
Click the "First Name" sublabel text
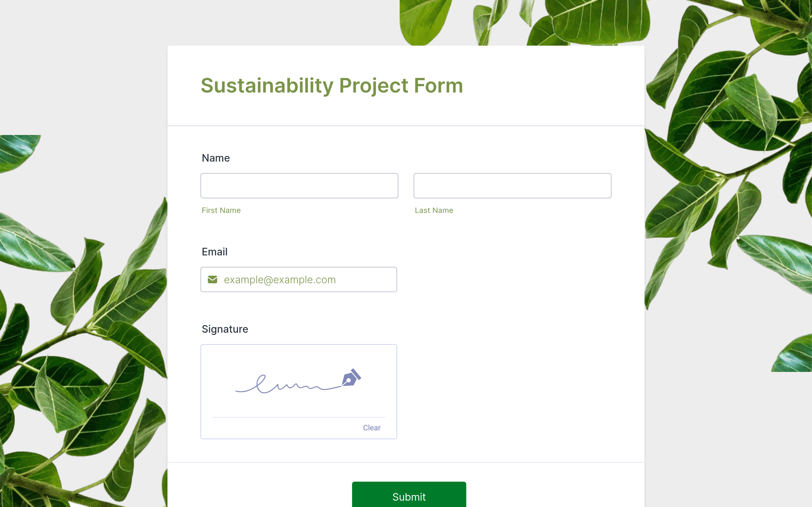click(221, 210)
